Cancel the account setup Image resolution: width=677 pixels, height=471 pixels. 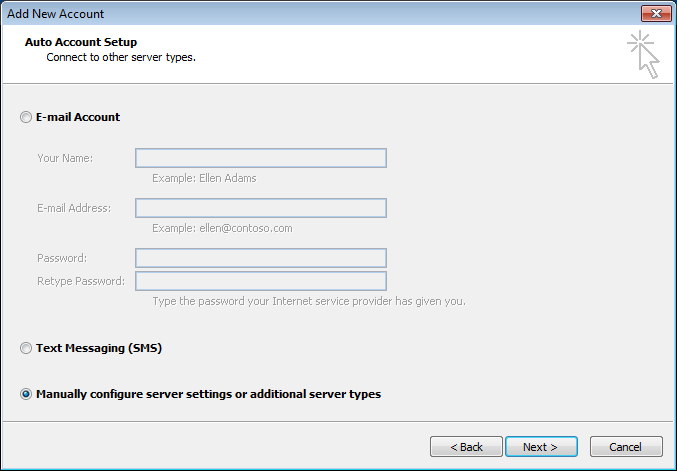pos(626,447)
